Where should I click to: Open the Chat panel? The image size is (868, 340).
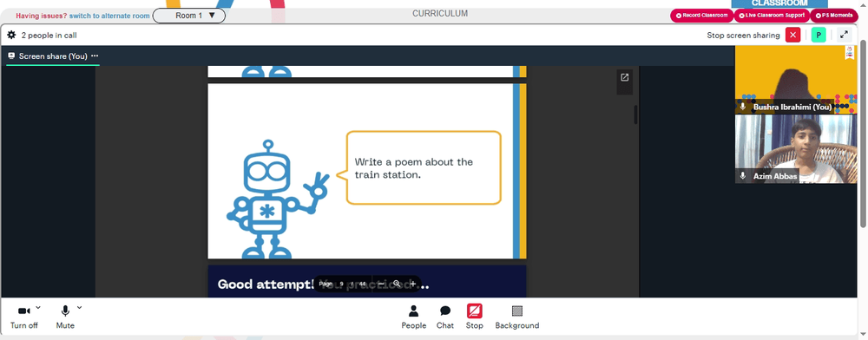[x=445, y=317]
